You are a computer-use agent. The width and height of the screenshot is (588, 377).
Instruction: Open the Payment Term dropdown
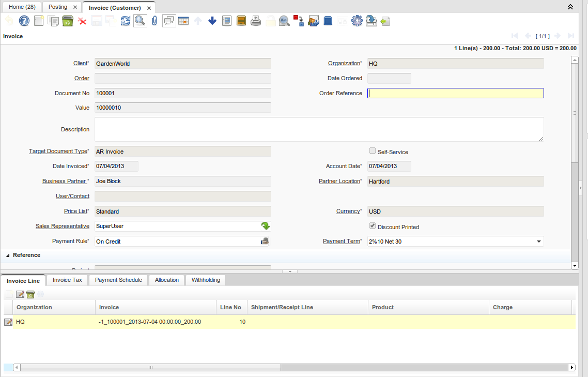539,242
